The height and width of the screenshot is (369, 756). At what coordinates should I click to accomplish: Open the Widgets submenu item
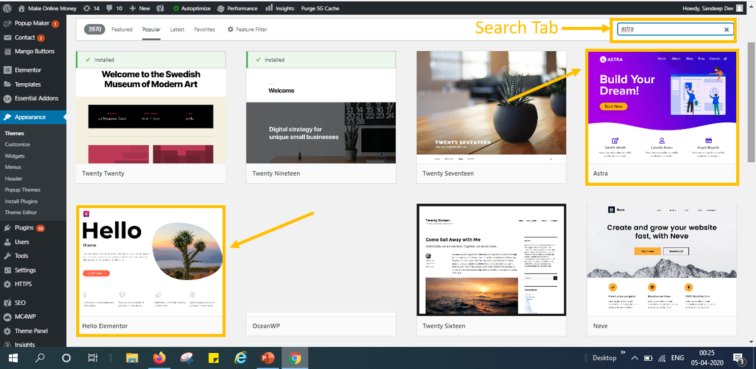pyautogui.click(x=15, y=156)
